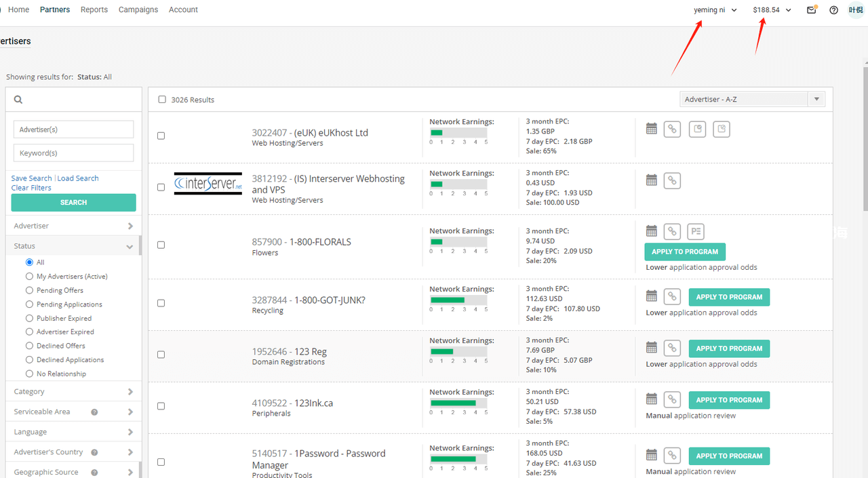Select Advertiser Expired status filter
Image resolution: width=868 pixels, height=478 pixels.
tap(29, 332)
